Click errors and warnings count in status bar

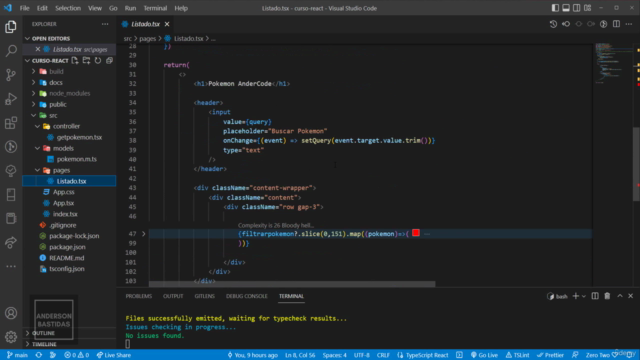[x=76, y=355]
